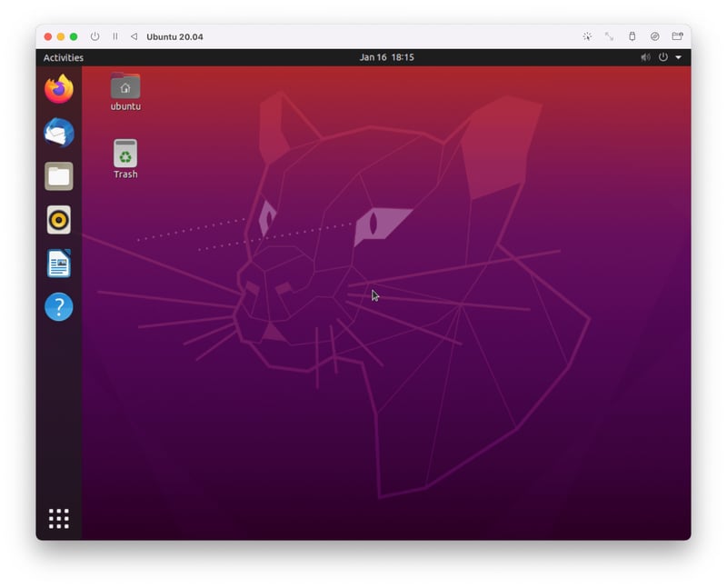
Task: Toggle the VM window resize arrows
Action: 609,36
